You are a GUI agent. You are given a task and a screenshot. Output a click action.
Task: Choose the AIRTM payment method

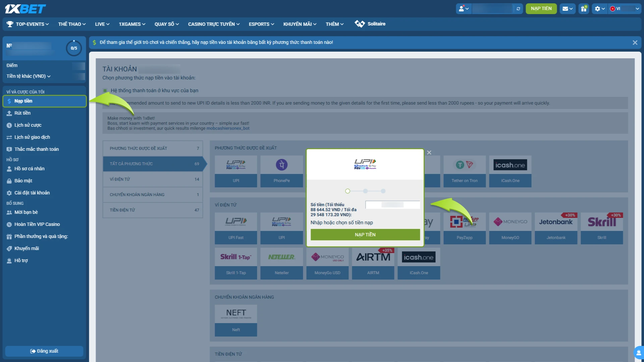coord(373,263)
